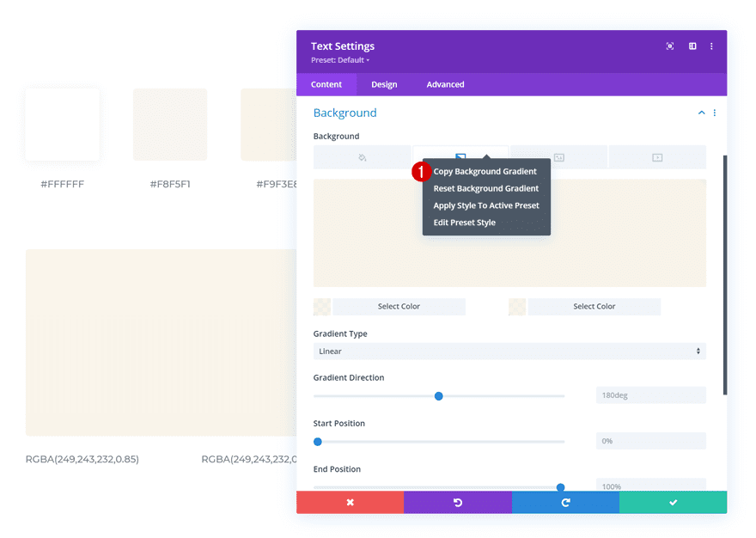Image resolution: width=756 pixels, height=538 pixels.
Task: Choose Copy Background Gradient from the menu
Action: [x=485, y=171]
